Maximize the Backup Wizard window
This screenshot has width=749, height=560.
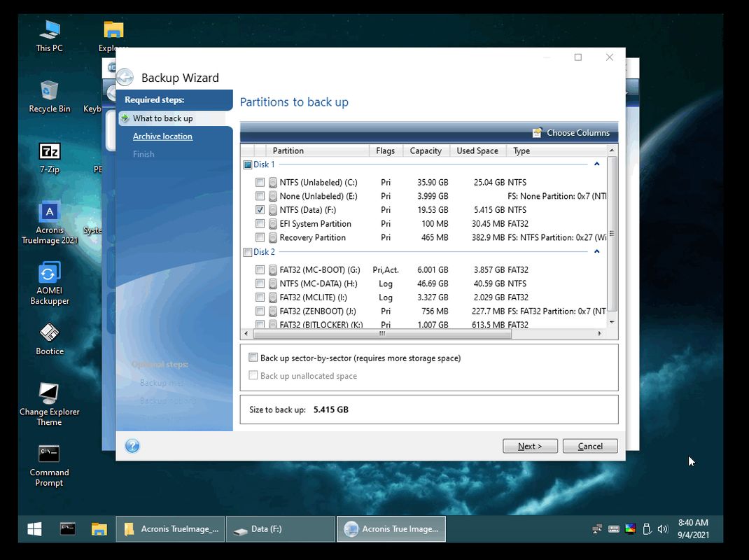pos(578,57)
